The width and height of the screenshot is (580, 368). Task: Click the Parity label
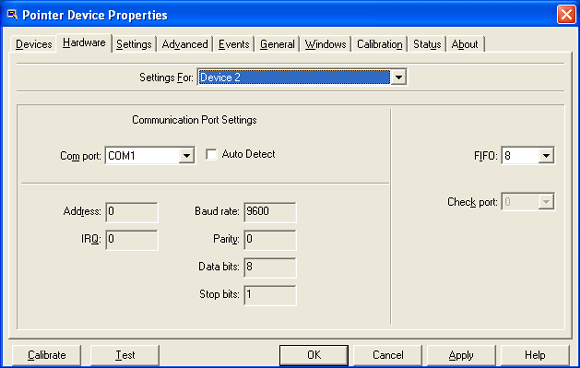point(226,239)
